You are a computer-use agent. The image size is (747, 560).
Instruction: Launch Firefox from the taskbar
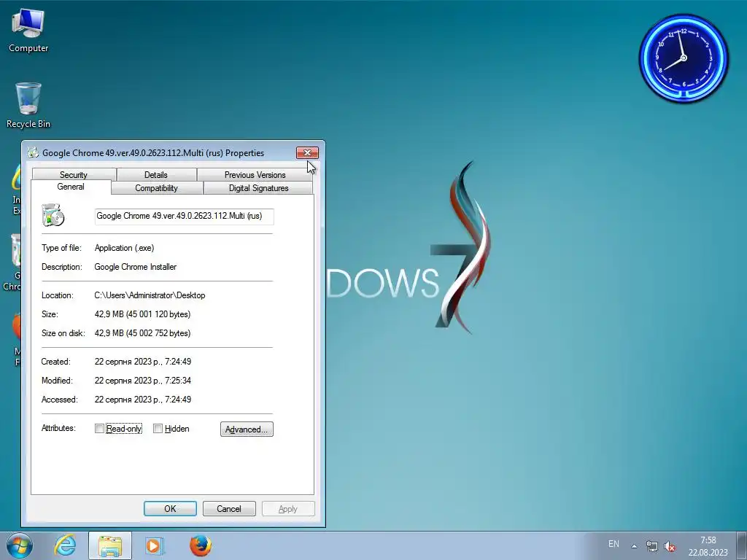[x=200, y=545]
